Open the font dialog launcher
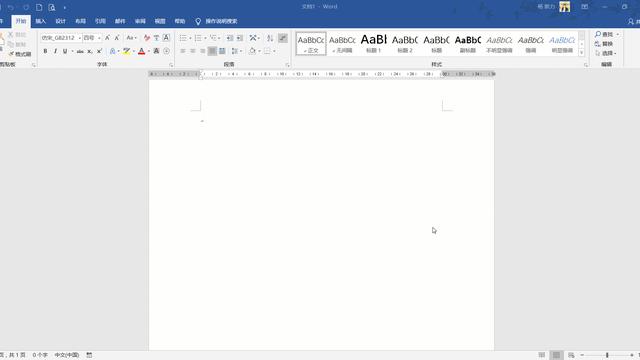This screenshot has width=640, height=360. (171, 65)
